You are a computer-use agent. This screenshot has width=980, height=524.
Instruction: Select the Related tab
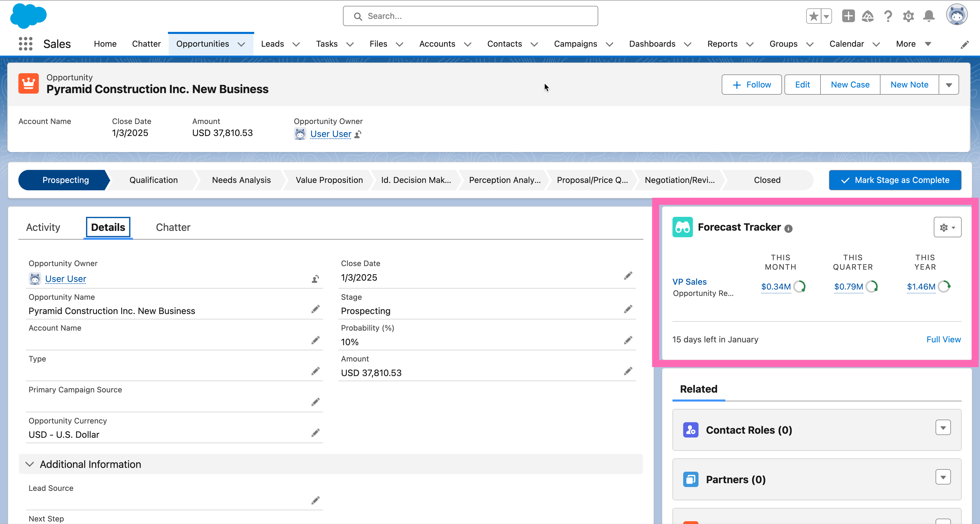(699, 389)
